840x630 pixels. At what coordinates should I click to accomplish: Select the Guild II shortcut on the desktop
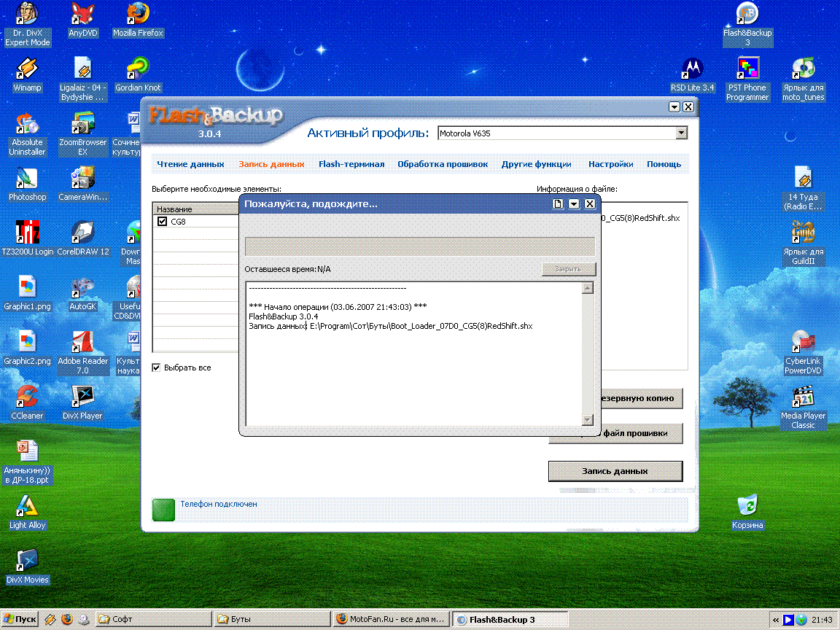click(x=803, y=243)
